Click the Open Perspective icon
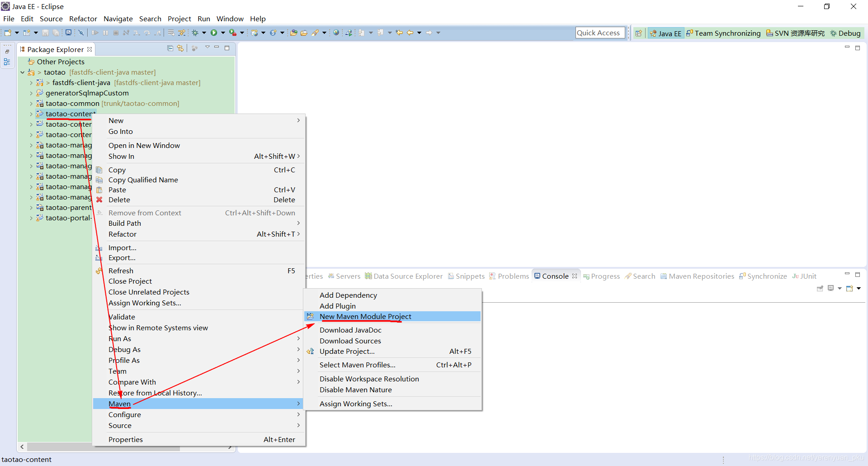This screenshot has height=466, width=868. tap(638, 33)
